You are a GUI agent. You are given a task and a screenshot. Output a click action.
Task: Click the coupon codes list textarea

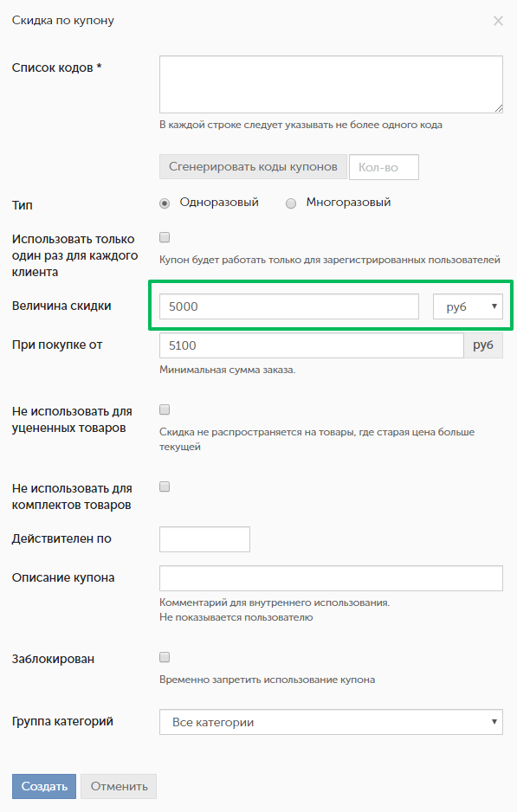coord(331,85)
